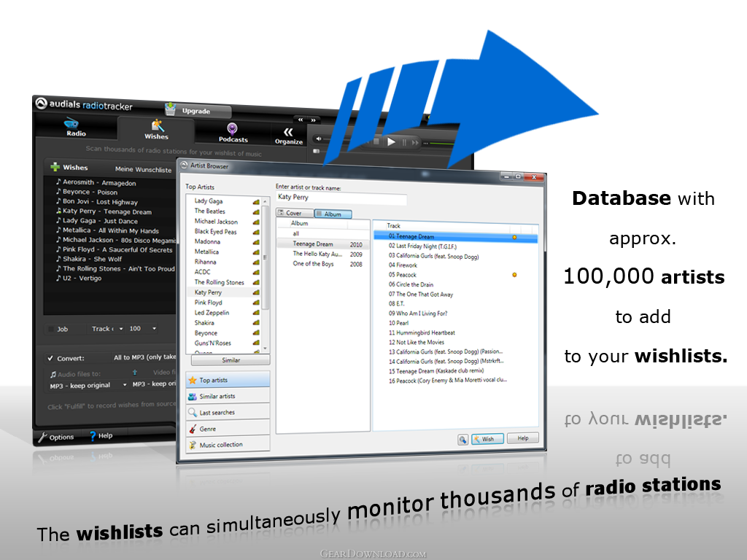Select "Rihanna" in Top Artists
747x560 pixels.
pos(205,262)
